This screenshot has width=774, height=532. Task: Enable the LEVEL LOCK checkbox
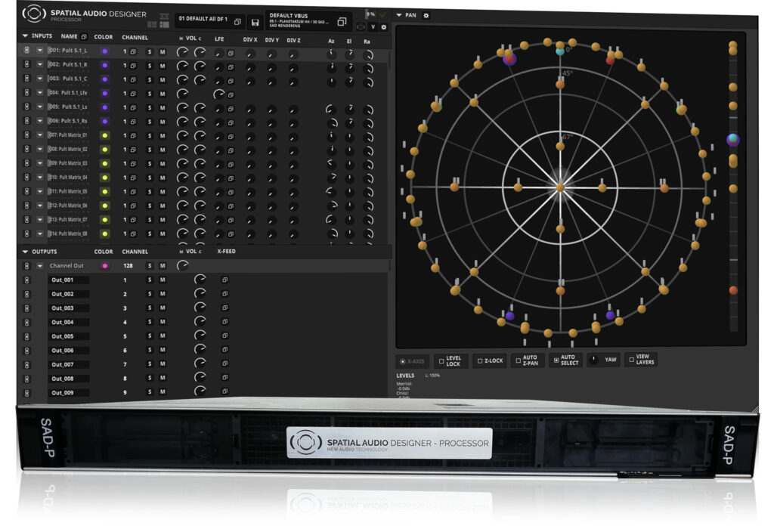tap(441, 361)
